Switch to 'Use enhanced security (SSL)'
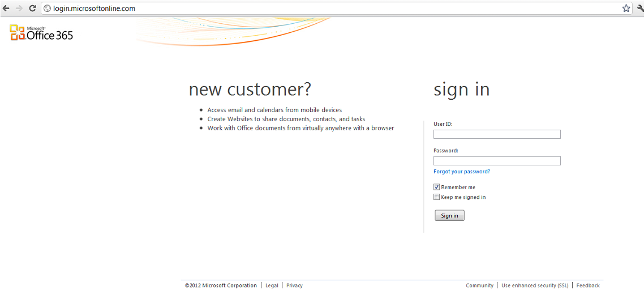Screen dimensions: 644x294 pos(534,286)
